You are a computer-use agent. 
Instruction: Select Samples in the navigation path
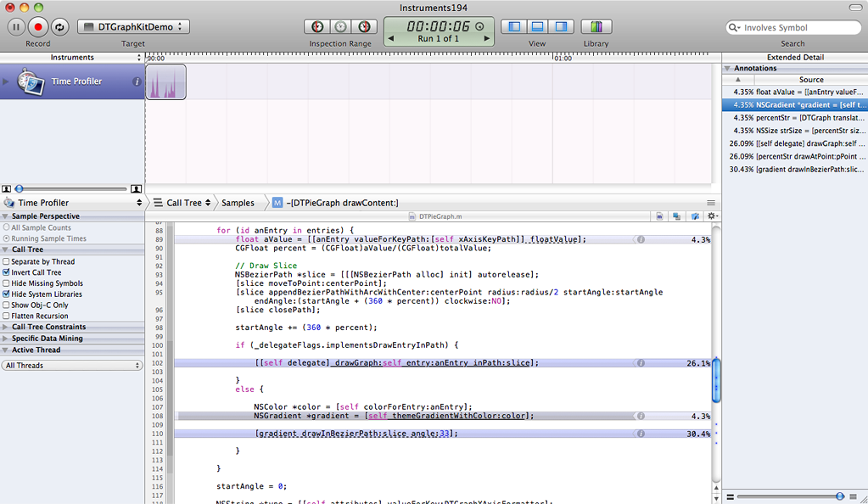pyautogui.click(x=238, y=203)
